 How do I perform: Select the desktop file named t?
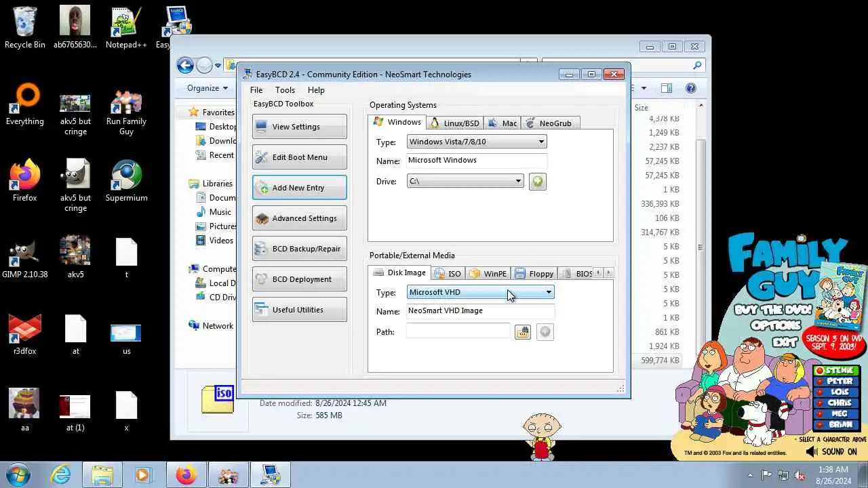coord(126,258)
